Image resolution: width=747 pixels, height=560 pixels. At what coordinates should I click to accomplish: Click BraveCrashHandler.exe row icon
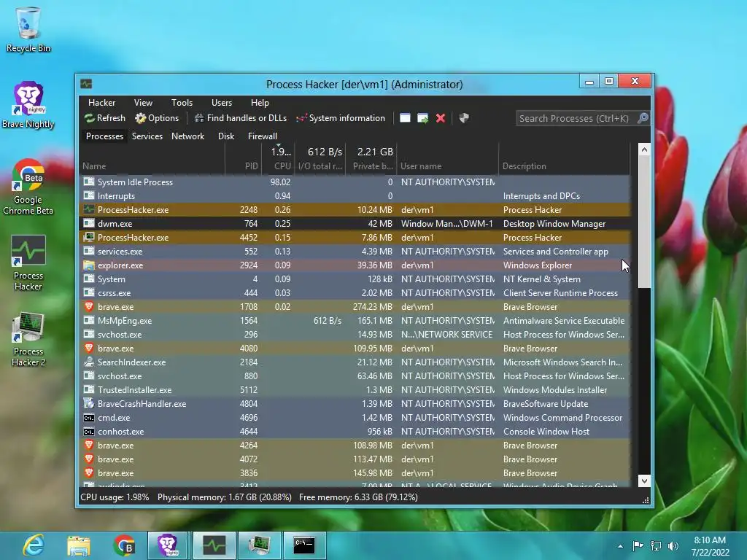point(88,403)
